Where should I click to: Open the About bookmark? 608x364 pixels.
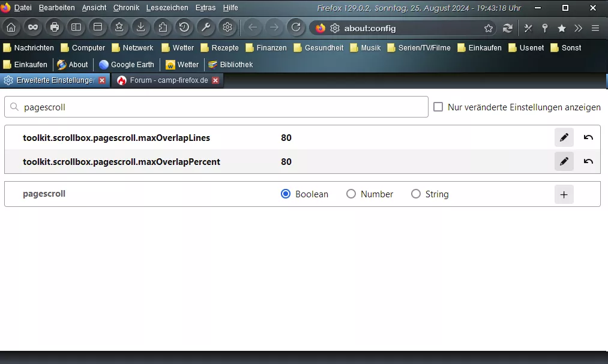73,65
